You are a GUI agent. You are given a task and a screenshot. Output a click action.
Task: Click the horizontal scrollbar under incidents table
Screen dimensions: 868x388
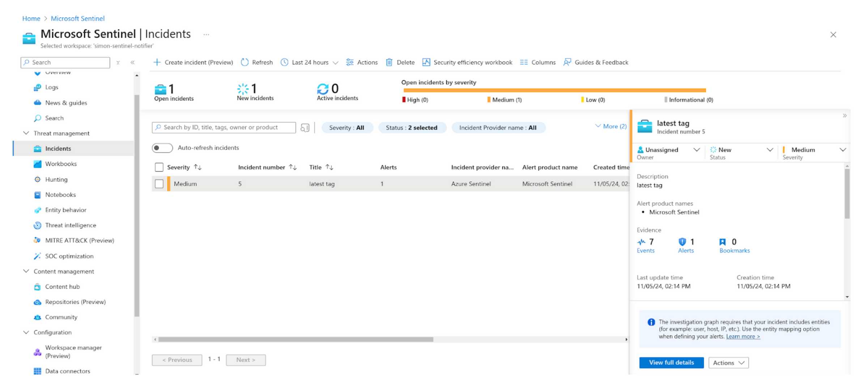pos(295,340)
